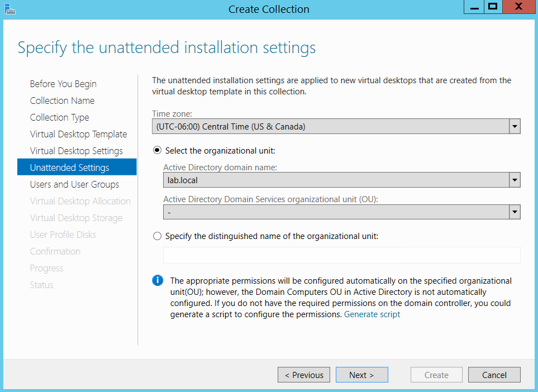Expand the Active Directory domain name dropdown
Viewport: 538px width, 392px height.
(x=514, y=180)
